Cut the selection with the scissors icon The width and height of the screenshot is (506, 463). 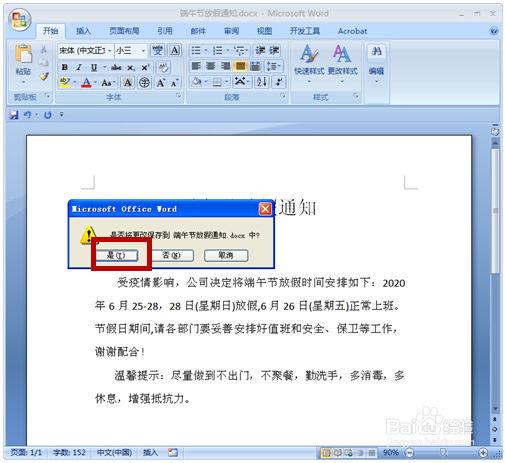click(x=44, y=49)
